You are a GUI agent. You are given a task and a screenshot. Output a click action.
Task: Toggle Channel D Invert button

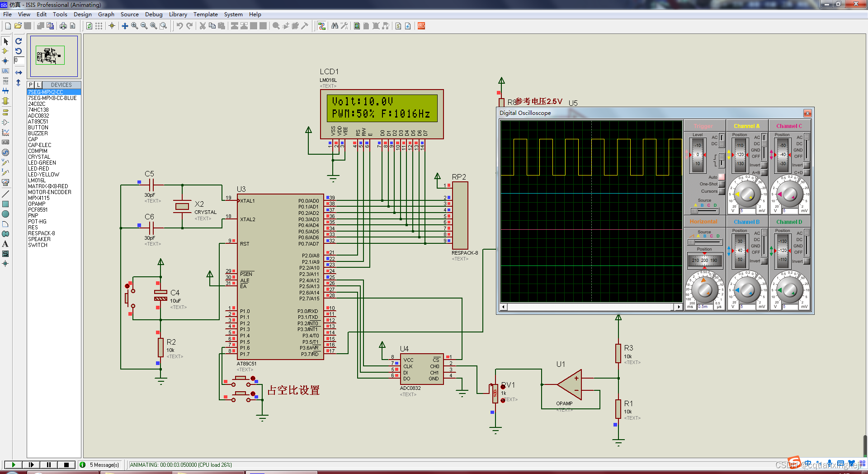click(807, 261)
